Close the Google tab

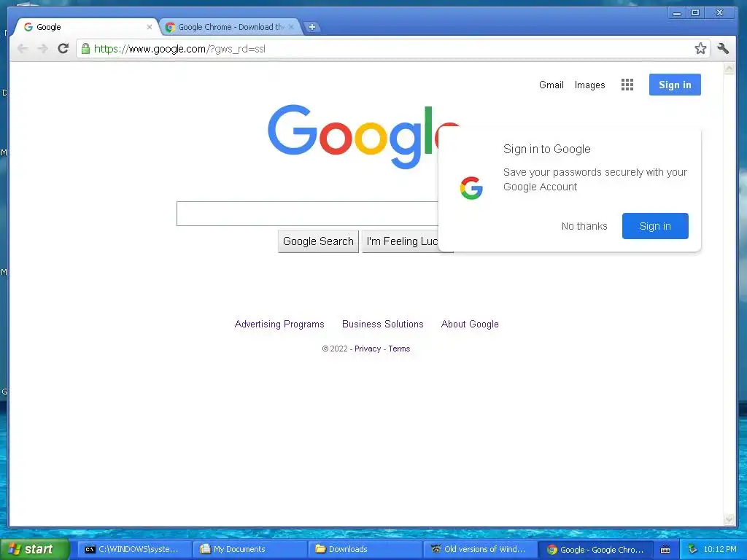[149, 27]
